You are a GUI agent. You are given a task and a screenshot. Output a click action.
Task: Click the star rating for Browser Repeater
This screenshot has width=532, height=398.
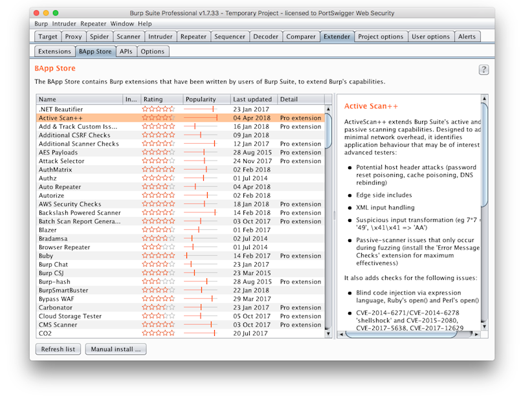tap(159, 247)
